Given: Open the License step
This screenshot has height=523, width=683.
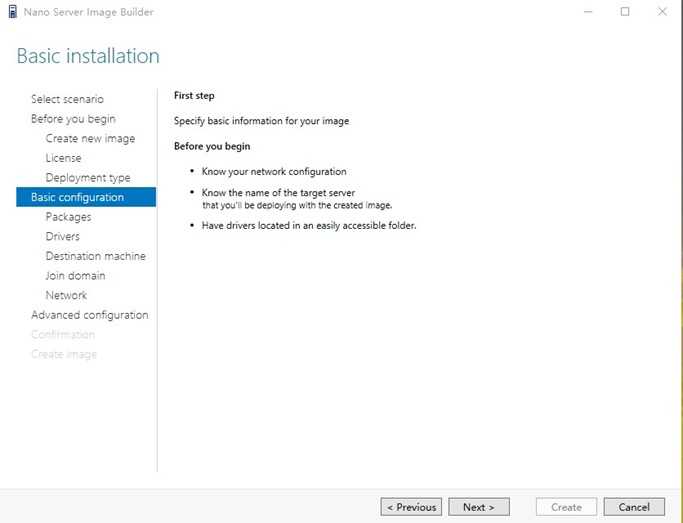Looking at the screenshot, I should click(x=64, y=158).
